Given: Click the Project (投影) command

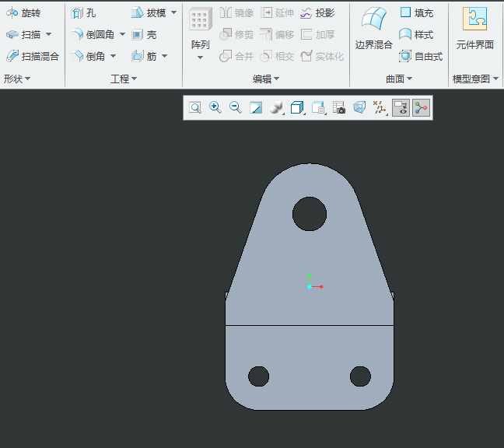Looking at the screenshot, I should 317,13.
